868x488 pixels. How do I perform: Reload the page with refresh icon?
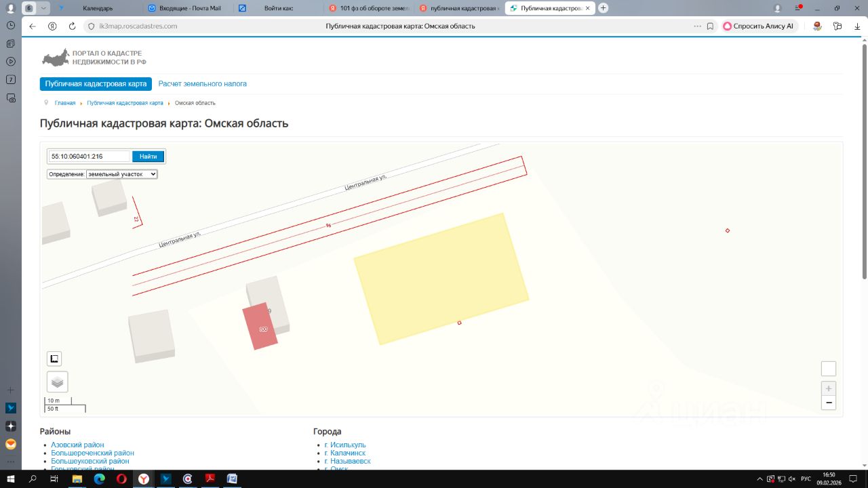[x=73, y=26]
